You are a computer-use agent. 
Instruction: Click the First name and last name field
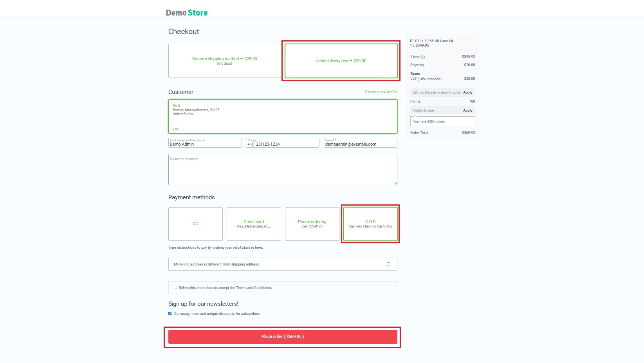pyautogui.click(x=205, y=144)
